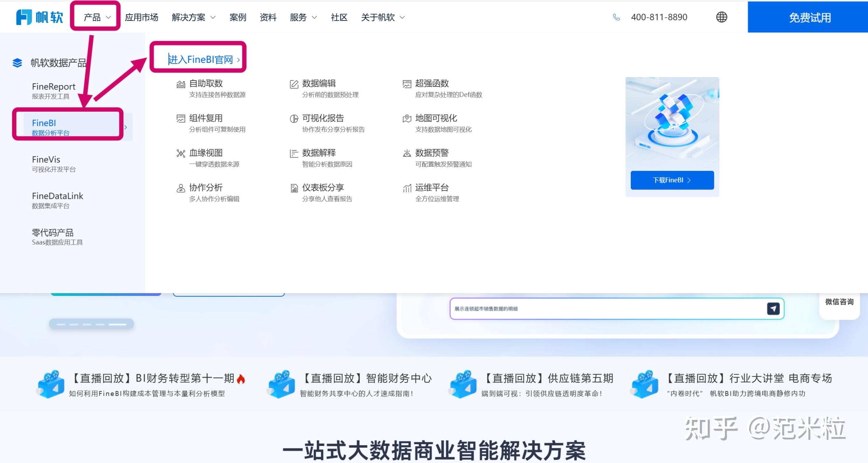This screenshot has width=868, height=463.
Task: Open the 解决方案 solutions dropdown
Action: pos(193,17)
